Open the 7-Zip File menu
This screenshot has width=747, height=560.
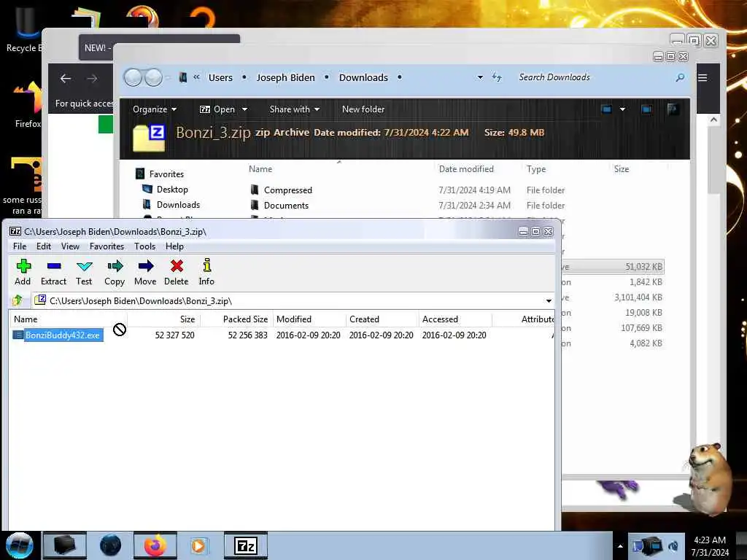point(20,246)
